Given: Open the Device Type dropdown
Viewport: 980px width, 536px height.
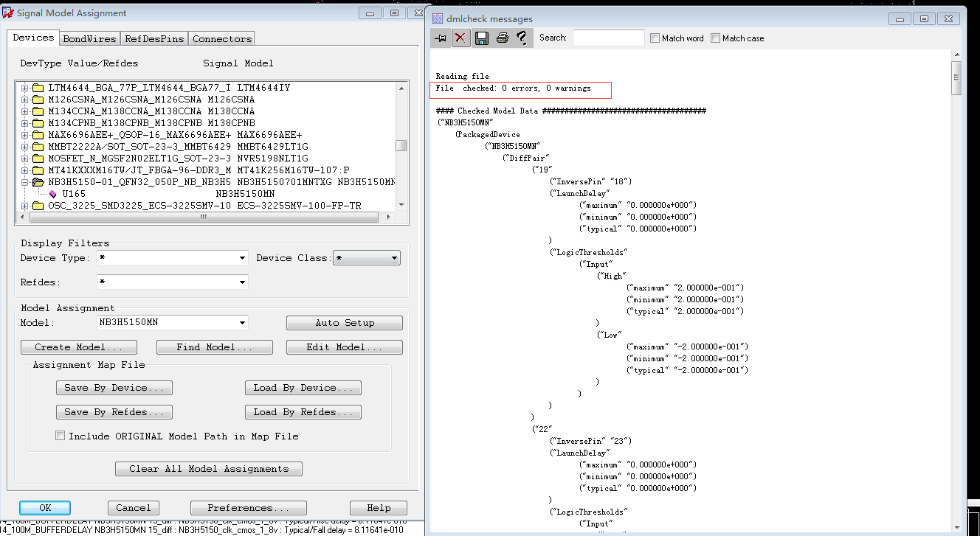Looking at the screenshot, I should [x=242, y=258].
